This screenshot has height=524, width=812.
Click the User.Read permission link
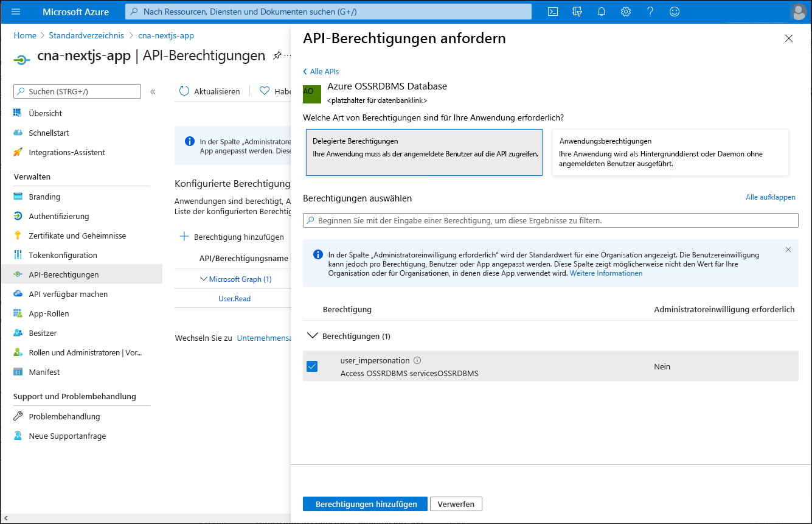234,299
